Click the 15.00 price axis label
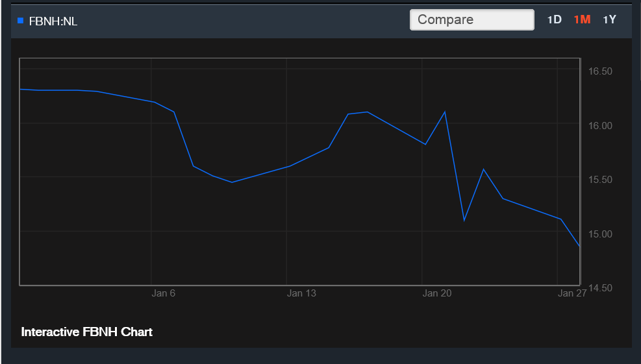This screenshot has width=641, height=364. click(600, 234)
